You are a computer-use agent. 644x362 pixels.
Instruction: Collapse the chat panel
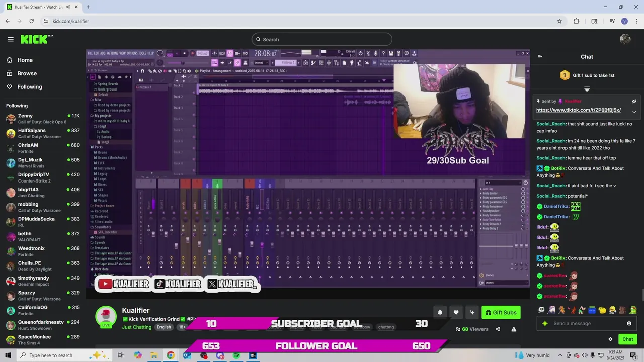[540, 57]
